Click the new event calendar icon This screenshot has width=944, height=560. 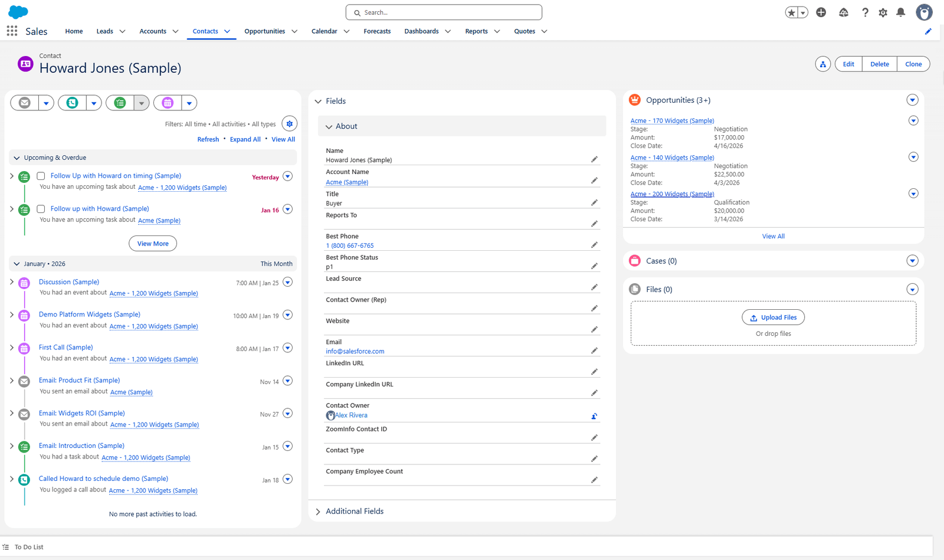(x=168, y=103)
